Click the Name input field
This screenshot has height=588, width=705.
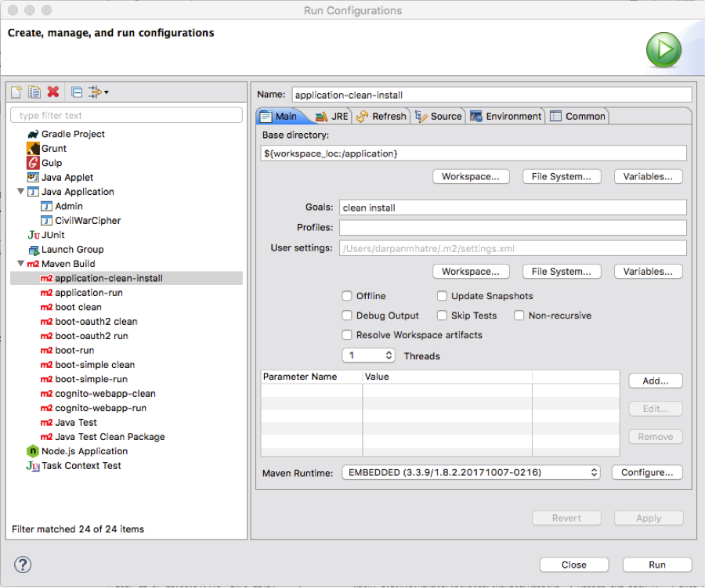tap(492, 95)
